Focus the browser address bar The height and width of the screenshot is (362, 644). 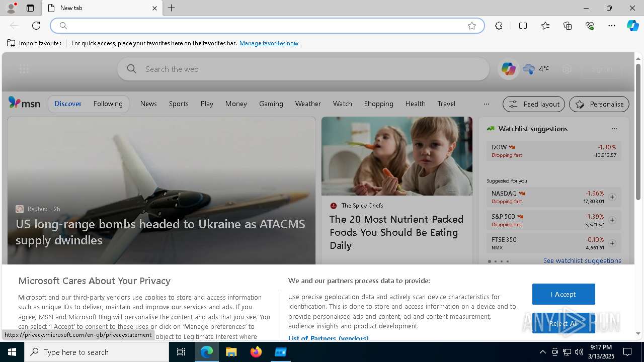point(267,26)
